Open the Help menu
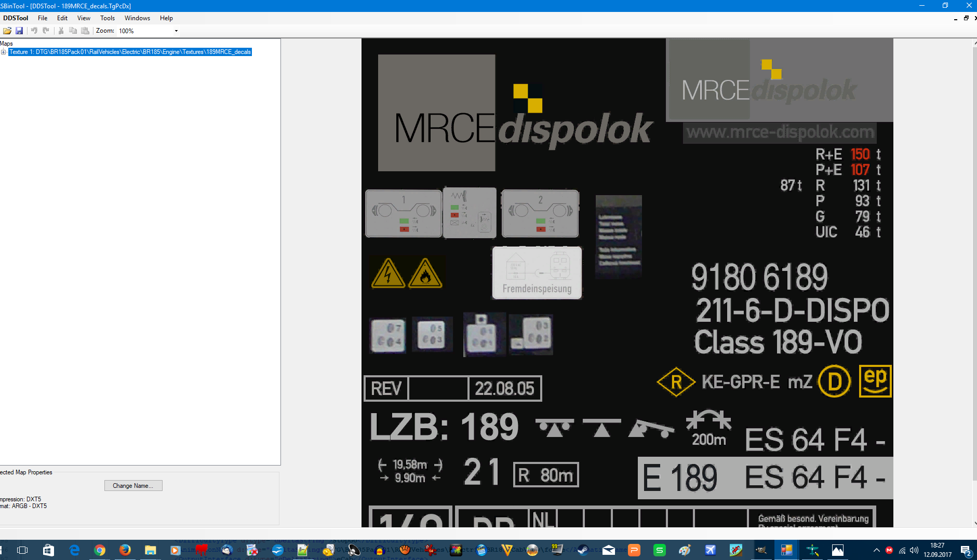977x560 pixels. coord(166,18)
